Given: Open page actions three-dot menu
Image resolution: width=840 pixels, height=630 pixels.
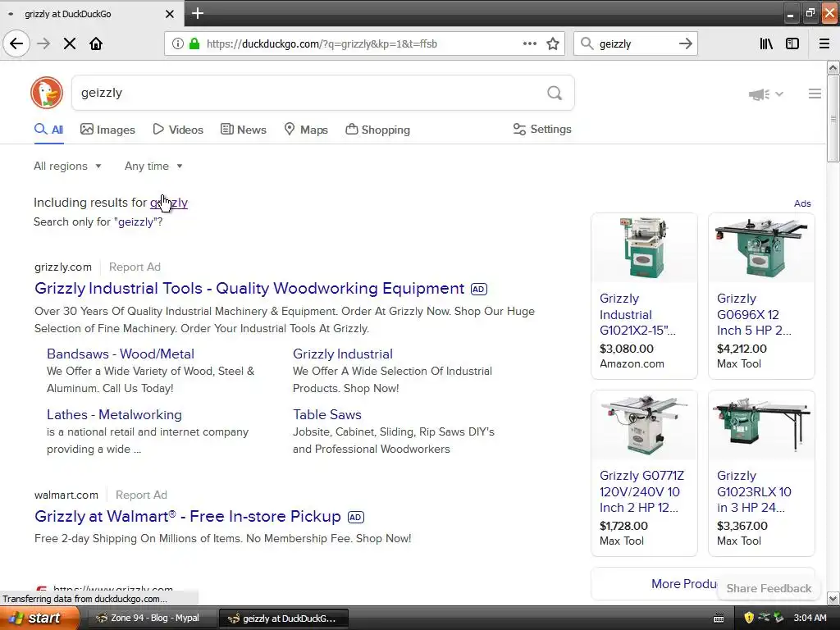Looking at the screenshot, I should click(x=530, y=44).
